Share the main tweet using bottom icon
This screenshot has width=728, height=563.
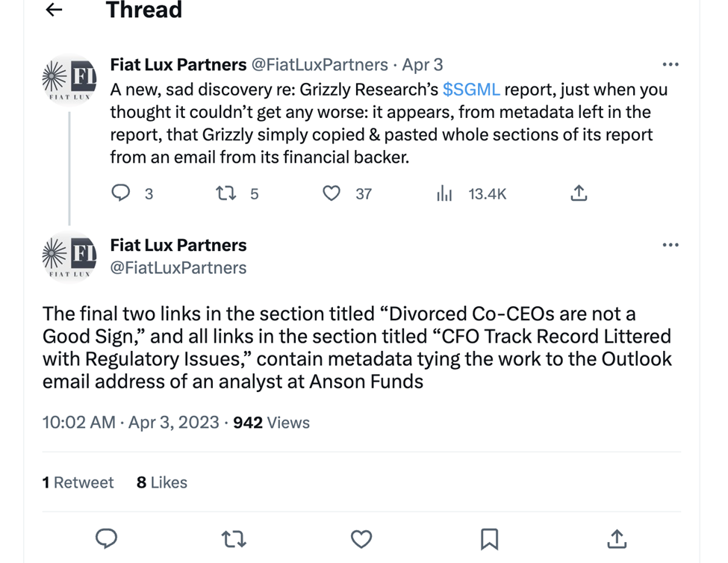617,538
